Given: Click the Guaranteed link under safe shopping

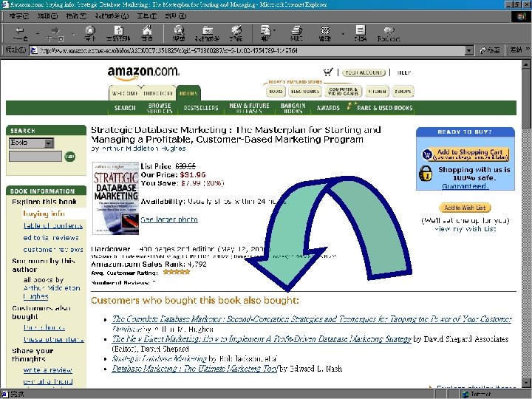Looking at the screenshot, I should (x=465, y=186).
